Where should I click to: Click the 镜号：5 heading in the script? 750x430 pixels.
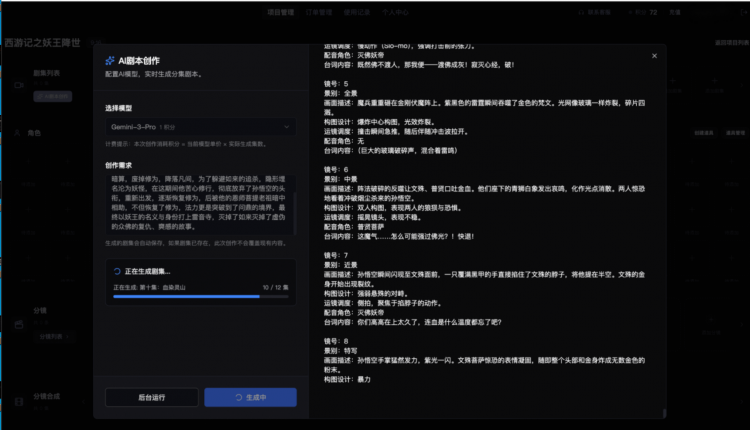[x=336, y=84]
